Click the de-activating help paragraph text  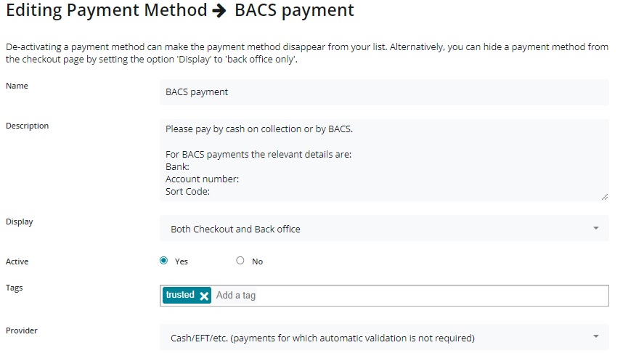(x=306, y=53)
